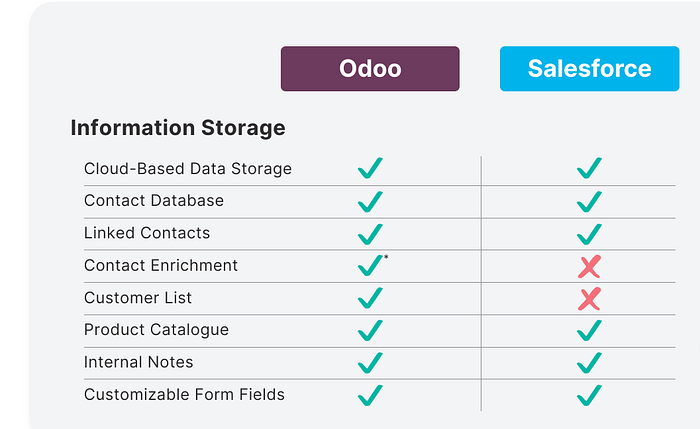The height and width of the screenshot is (429, 700).
Task: Click Salesforce checkmark for Customizable Form Fields
Action: (589, 396)
